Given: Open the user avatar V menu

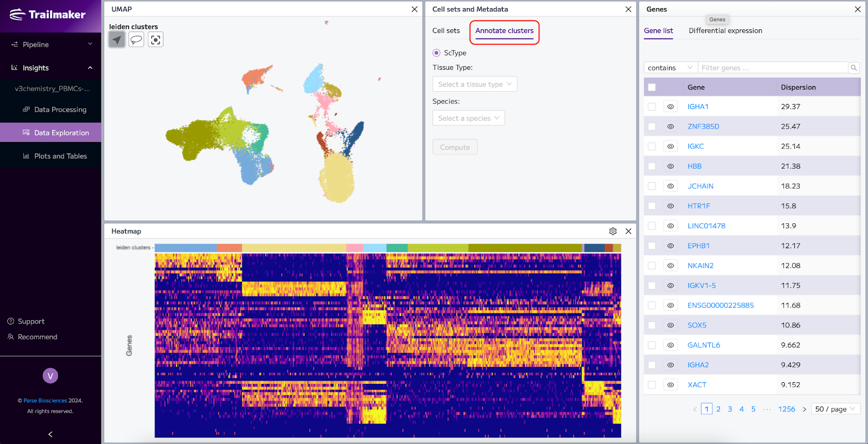Looking at the screenshot, I should coord(50,376).
